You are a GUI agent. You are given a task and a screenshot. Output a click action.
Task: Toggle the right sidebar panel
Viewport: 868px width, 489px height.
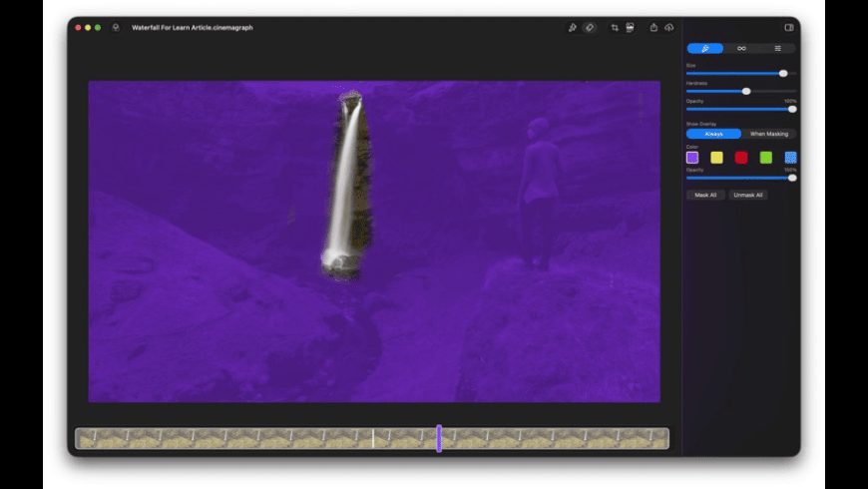[789, 28]
